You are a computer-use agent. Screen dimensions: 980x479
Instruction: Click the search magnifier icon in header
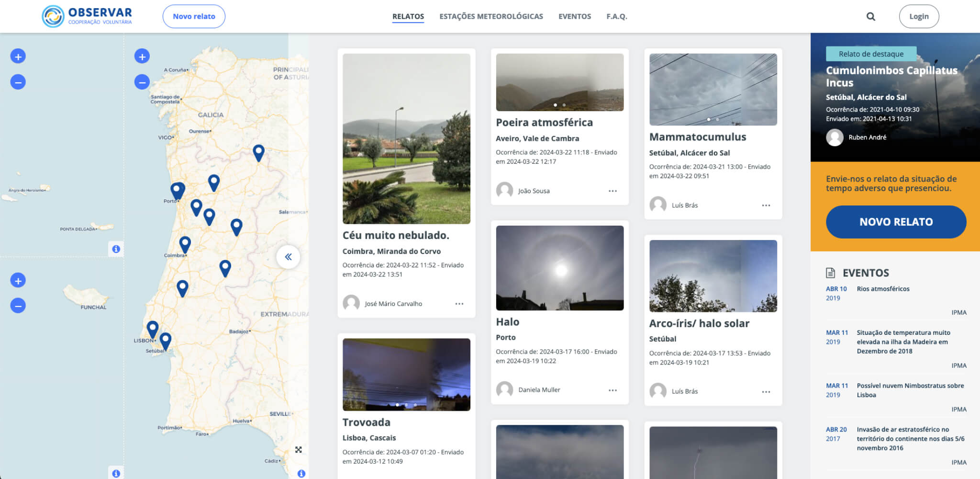[870, 17]
